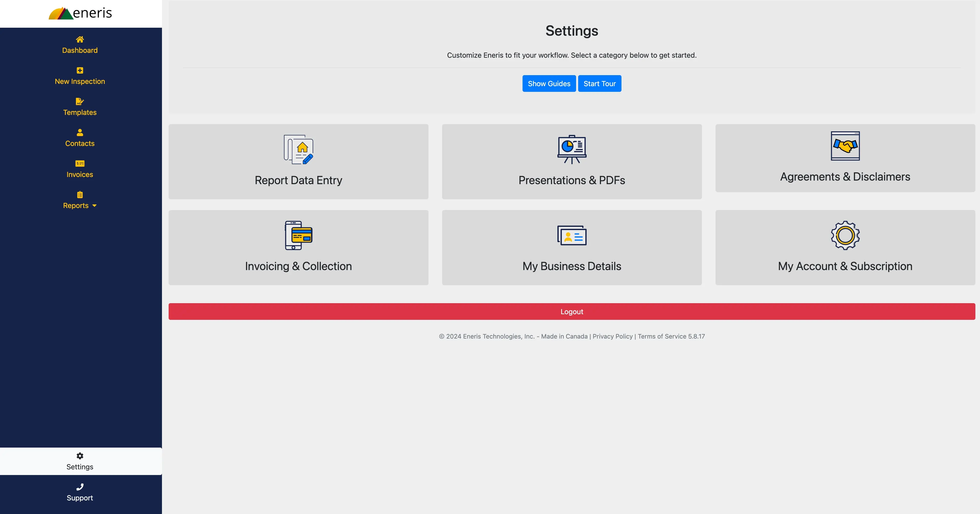This screenshot has width=980, height=514.
Task: Click the Contacts person icon
Action: [x=80, y=133]
